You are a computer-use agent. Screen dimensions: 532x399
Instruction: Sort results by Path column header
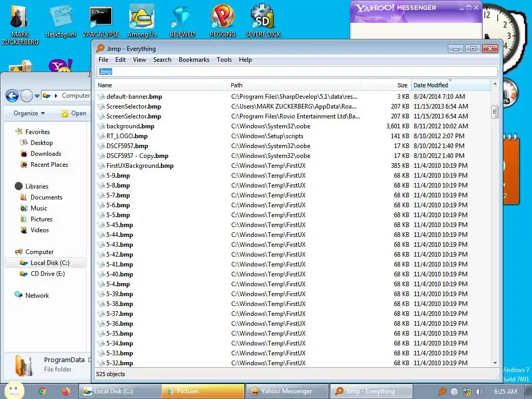pos(294,85)
